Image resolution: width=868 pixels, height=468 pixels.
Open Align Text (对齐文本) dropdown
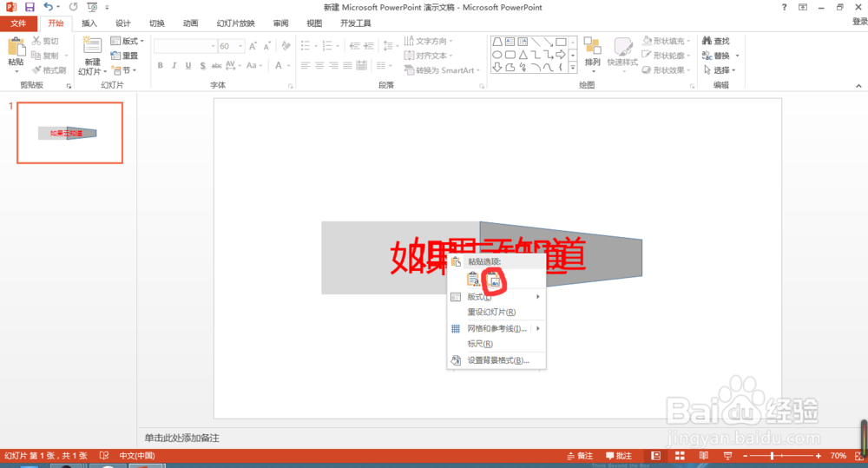429,56
